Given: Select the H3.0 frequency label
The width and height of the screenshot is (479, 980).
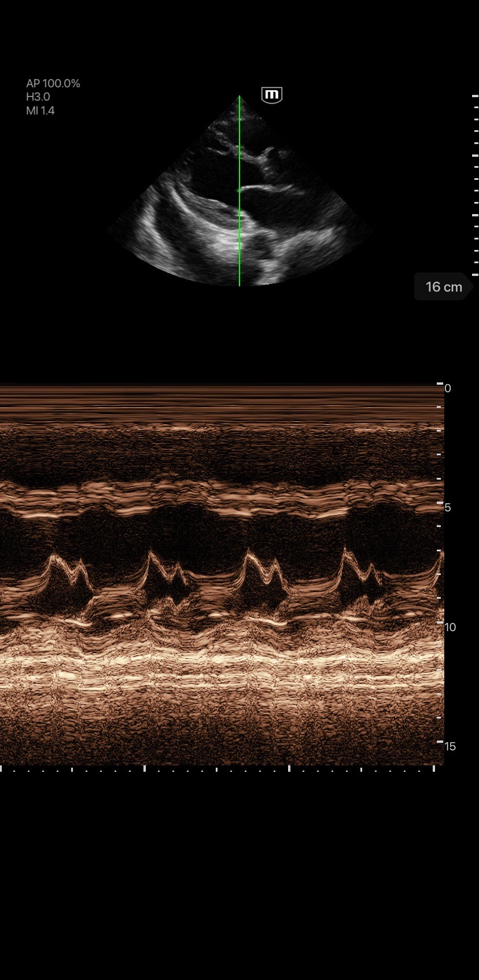Looking at the screenshot, I should pos(38,97).
